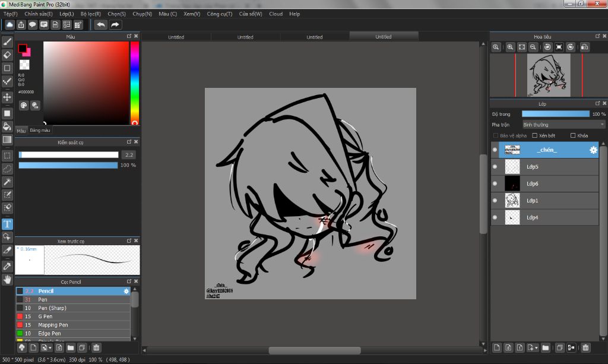The width and height of the screenshot is (608, 364).
Task: Open the Bộ lọc(R) menu
Action: [x=91, y=14]
